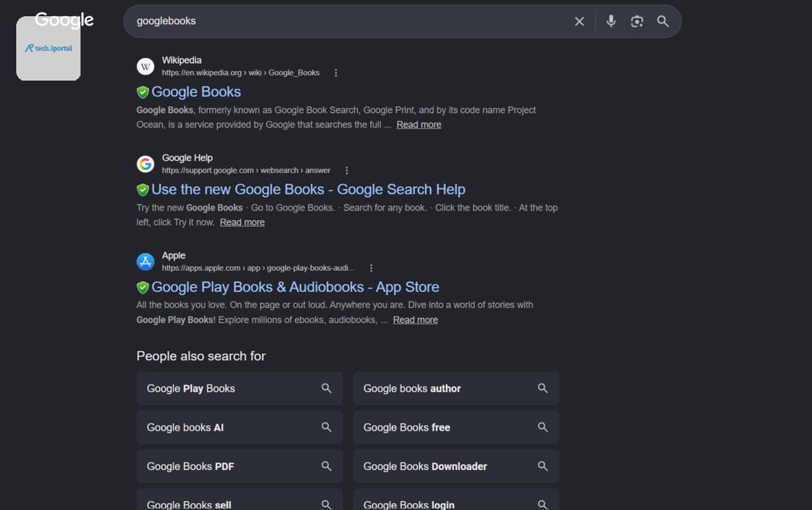812x510 pixels.
Task: Click the Google Help favicon
Action: click(145, 164)
